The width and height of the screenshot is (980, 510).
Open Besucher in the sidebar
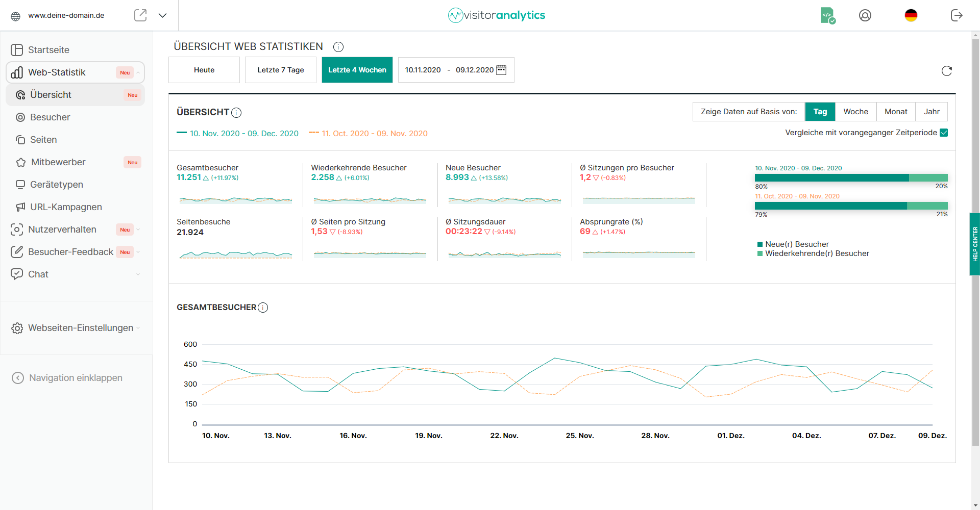50,117
